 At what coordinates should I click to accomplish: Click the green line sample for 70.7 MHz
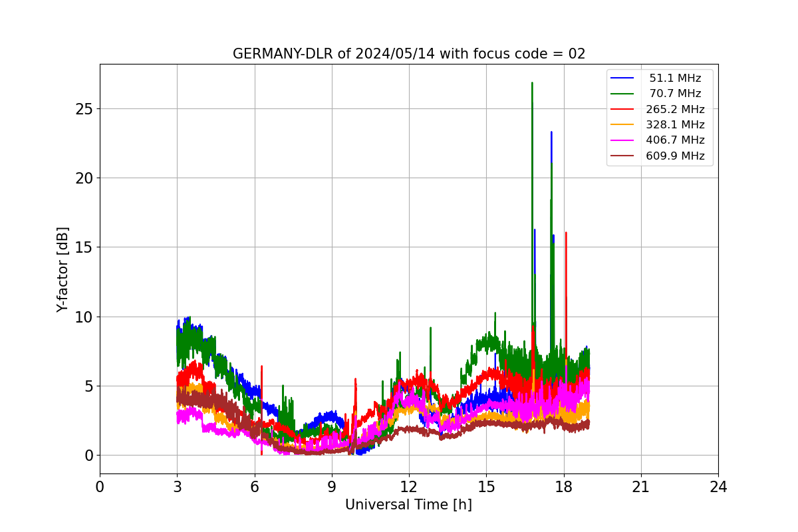[622, 94]
